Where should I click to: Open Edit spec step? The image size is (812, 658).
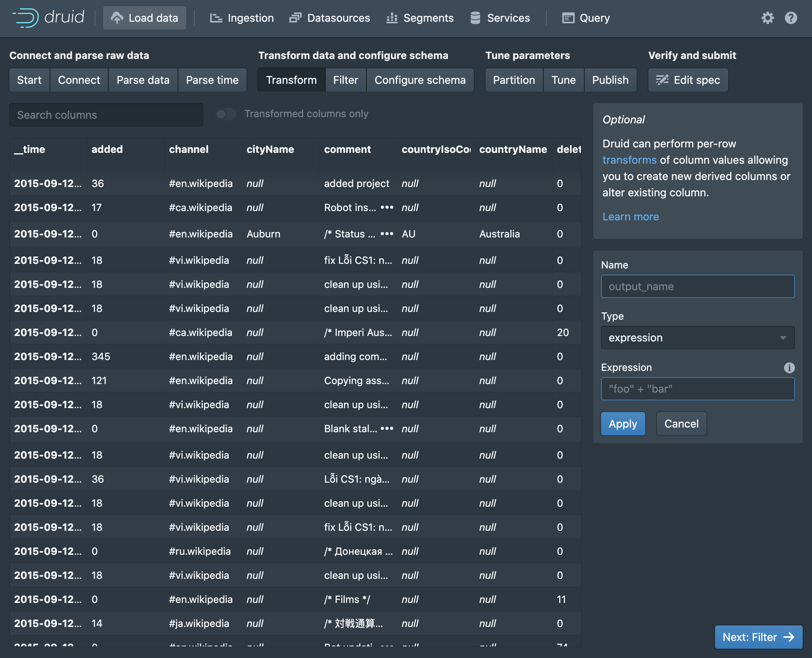(x=688, y=80)
